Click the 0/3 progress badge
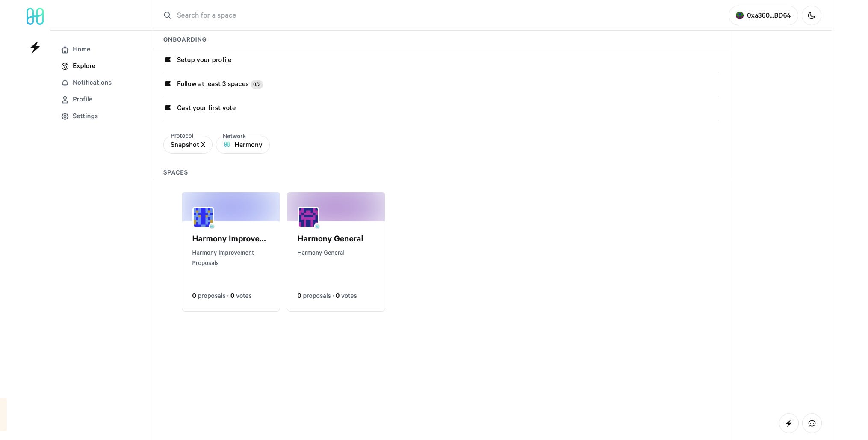The image size is (868, 440). tap(257, 84)
